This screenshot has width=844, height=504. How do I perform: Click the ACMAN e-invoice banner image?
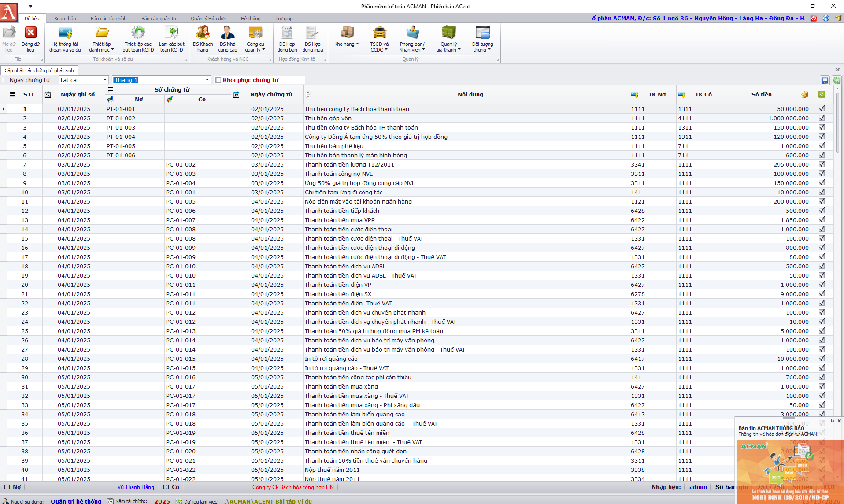790,471
